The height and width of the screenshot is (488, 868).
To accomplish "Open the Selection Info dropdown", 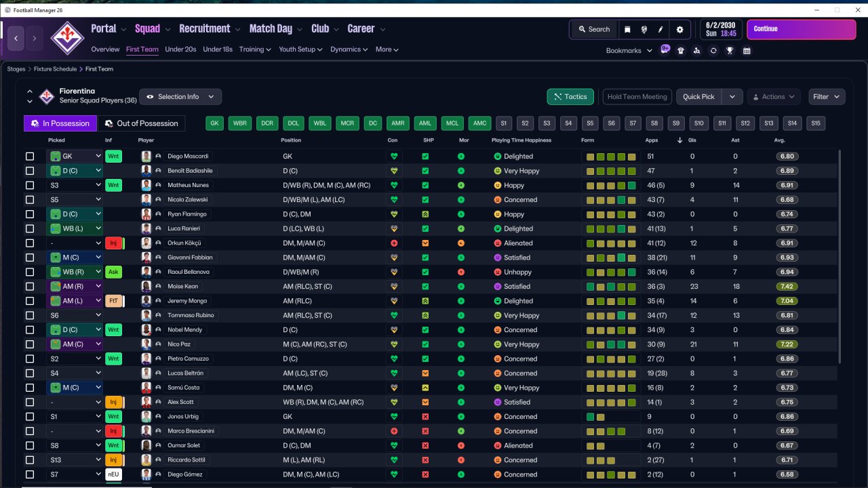I will [180, 97].
